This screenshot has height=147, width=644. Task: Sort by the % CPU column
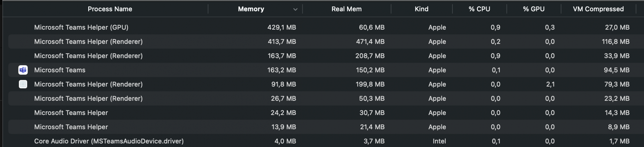coord(479,9)
